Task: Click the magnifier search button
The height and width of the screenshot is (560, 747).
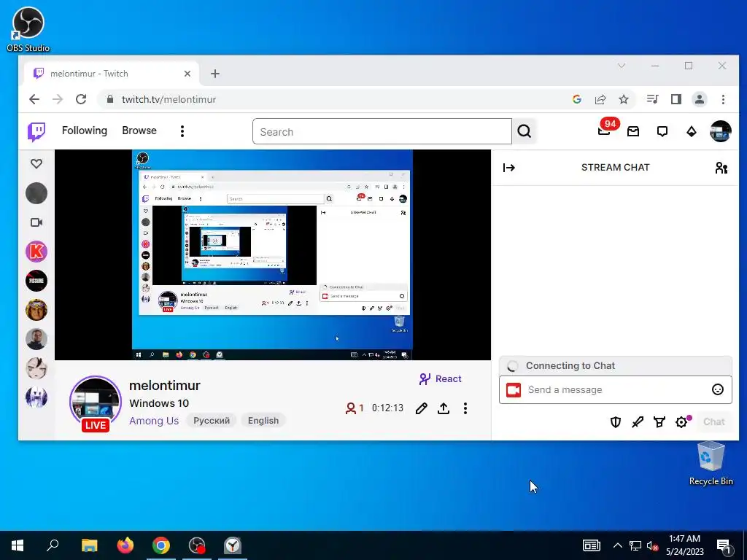Action: pos(524,131)
